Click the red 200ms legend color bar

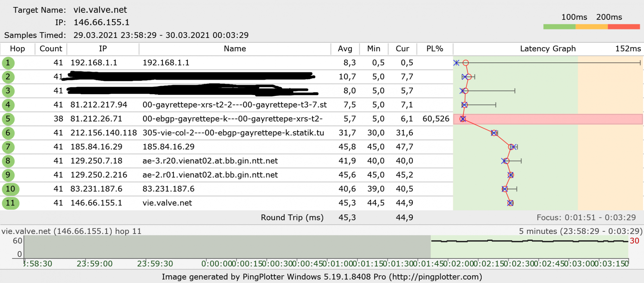pyautogui.click(x=624, y=27)
